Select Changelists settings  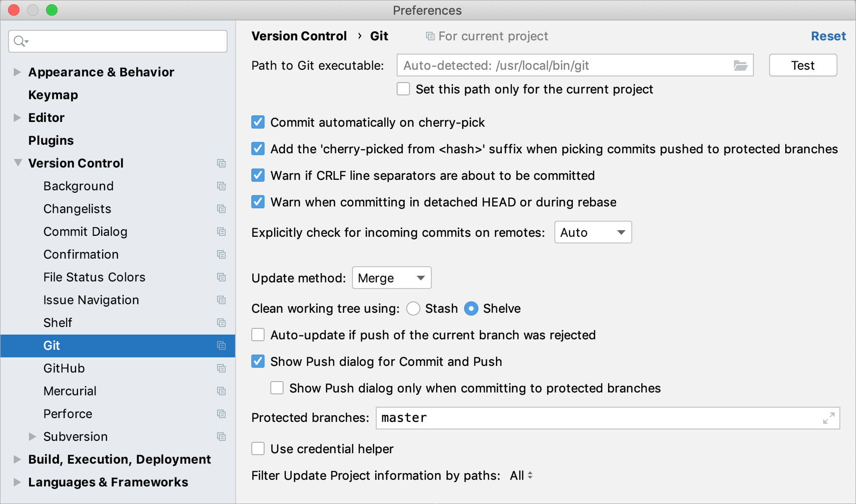click(x=77, y=209)
